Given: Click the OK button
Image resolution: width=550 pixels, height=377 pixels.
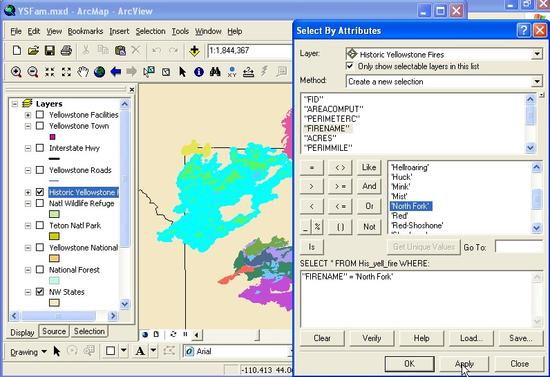Looking at the screenshot, I should pyautogui.click(x=409, y=364).
